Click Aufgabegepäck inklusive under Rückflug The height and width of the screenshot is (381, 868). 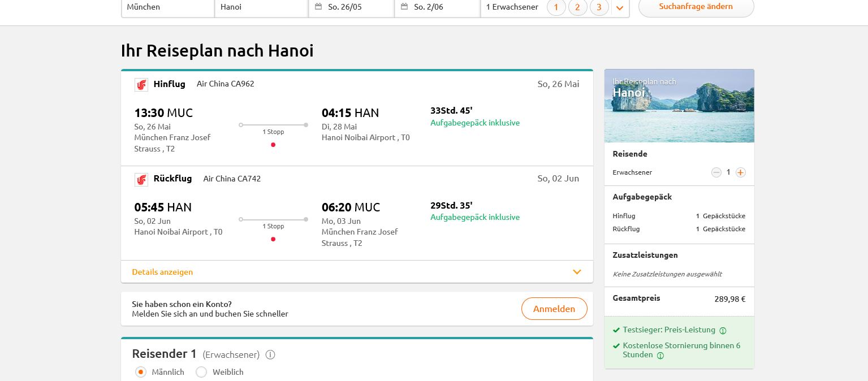click(x=475, y=217)
